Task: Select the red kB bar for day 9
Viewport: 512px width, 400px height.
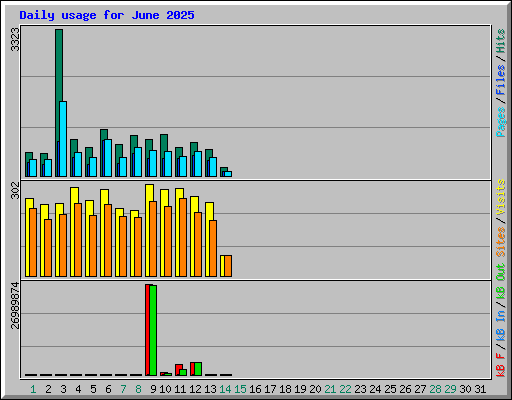Action: (148, 330)
